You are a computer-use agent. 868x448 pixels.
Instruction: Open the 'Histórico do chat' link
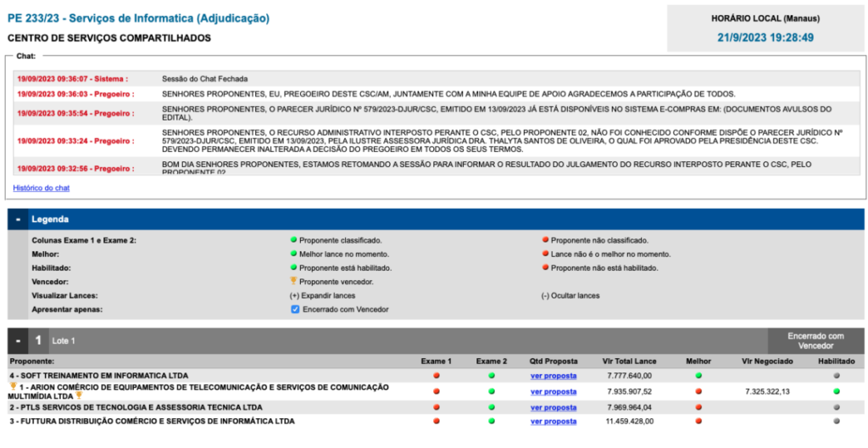42,188
